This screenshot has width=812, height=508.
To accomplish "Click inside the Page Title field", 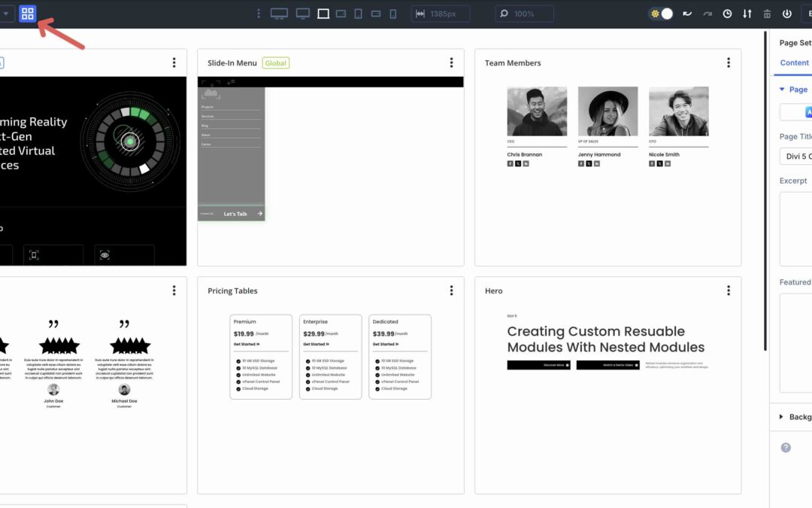I will pyautogui.click(x=797, y=155).
